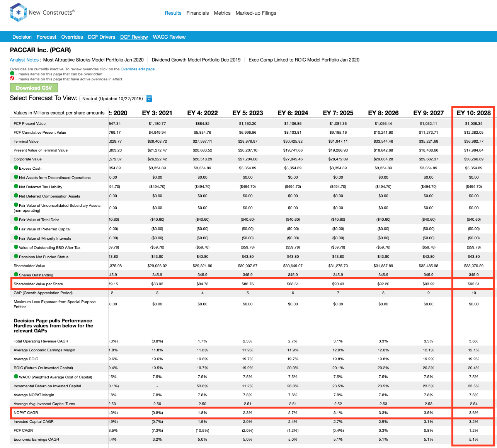Click FCF Present Value $1,180.77 cell
This screenshot has height=448, width=497.
tap(157, 123)
